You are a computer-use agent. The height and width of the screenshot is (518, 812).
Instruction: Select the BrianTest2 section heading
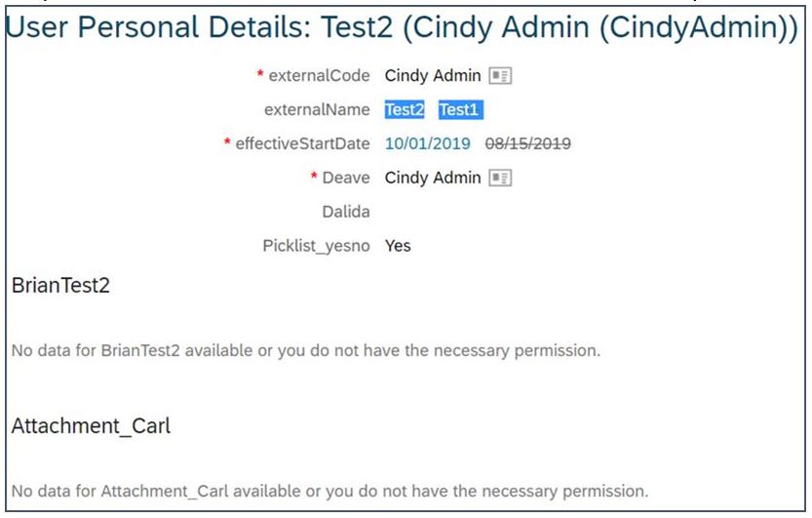tap(60, 286)
